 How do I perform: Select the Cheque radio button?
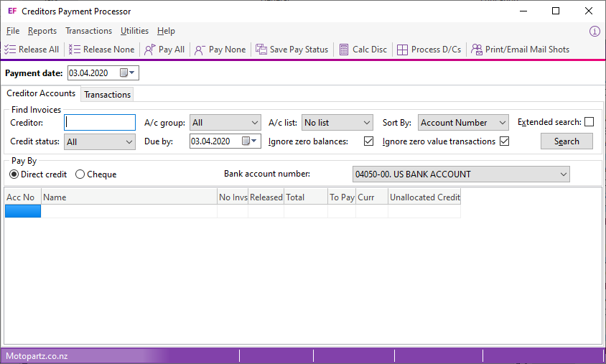point(80,174)
